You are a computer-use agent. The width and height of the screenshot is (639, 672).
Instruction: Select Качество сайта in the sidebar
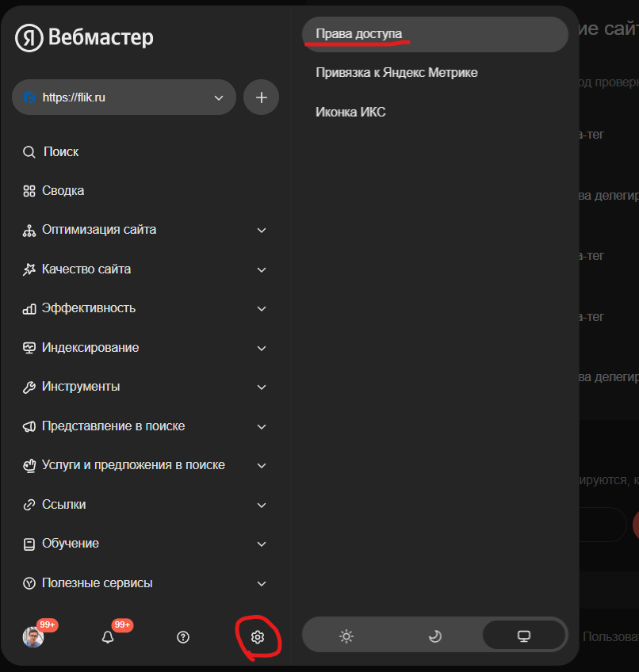(x=86, y=269)
